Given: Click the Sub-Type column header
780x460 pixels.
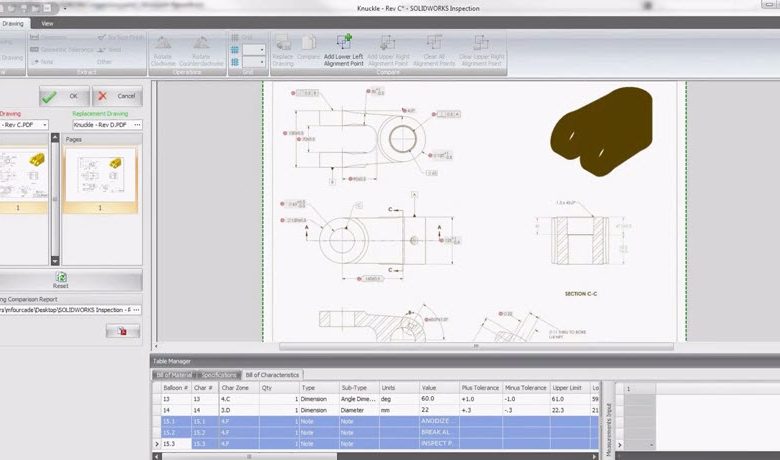Looking at the screenshot, I should [359, 388].
